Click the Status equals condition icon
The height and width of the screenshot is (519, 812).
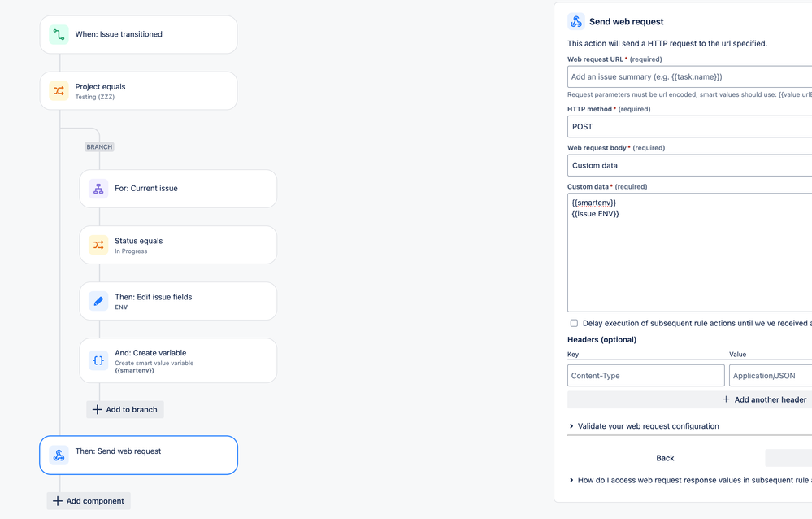click(x=98, y=245)
